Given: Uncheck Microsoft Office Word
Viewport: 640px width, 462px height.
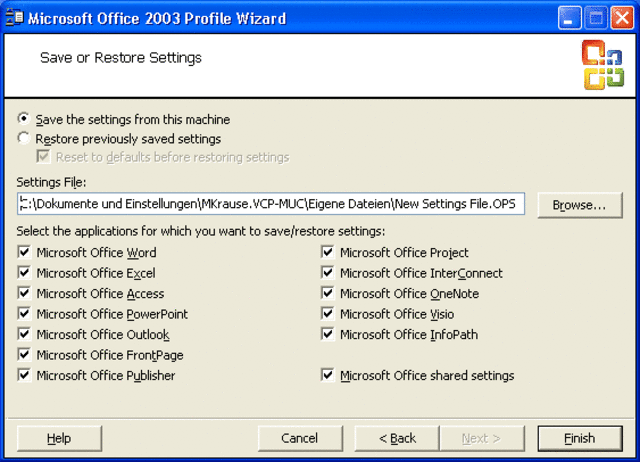Looking at the screenshot, I should pos(24,252).
